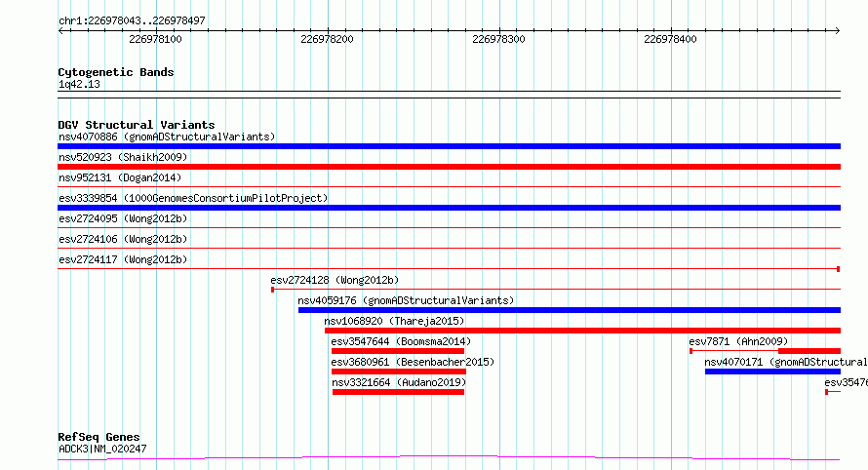Open esv7871 (Ahn2009) variant label
Viewport: 868px width, 470px height.
click(738, 341)
